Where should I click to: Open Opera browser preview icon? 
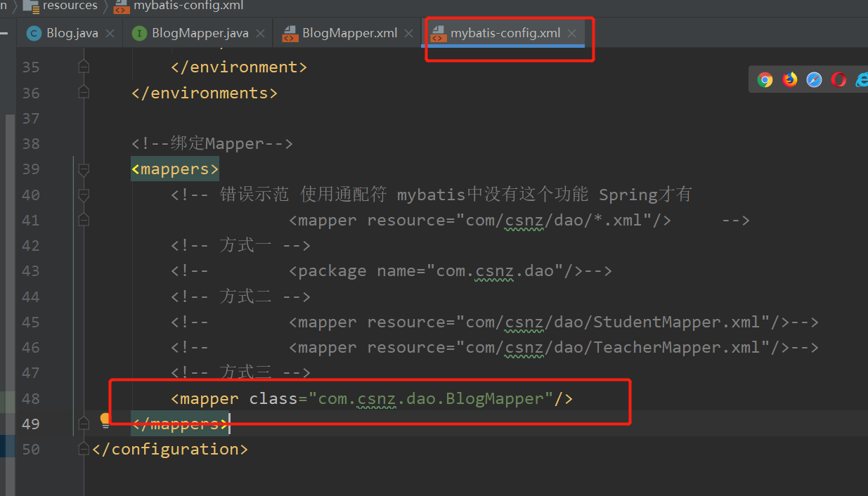[838, 80]
